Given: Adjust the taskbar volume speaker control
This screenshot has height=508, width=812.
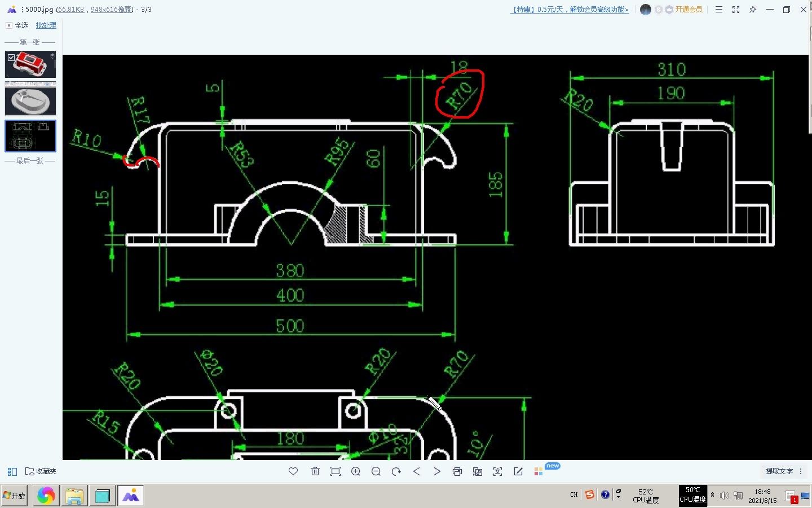Looking at the screenshot, I should [x=725, y=496].
